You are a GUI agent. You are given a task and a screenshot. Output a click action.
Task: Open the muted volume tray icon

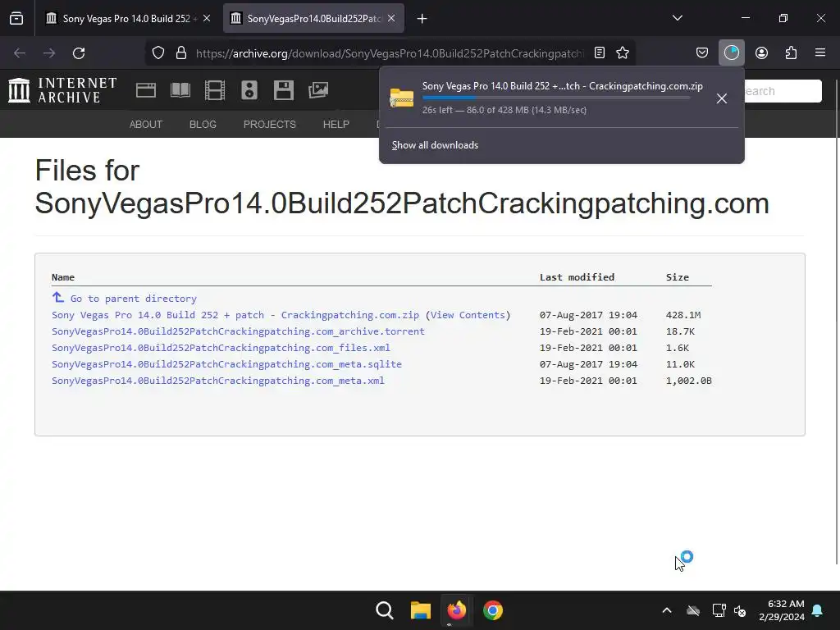pyautogui.click(x=741, y=610)
